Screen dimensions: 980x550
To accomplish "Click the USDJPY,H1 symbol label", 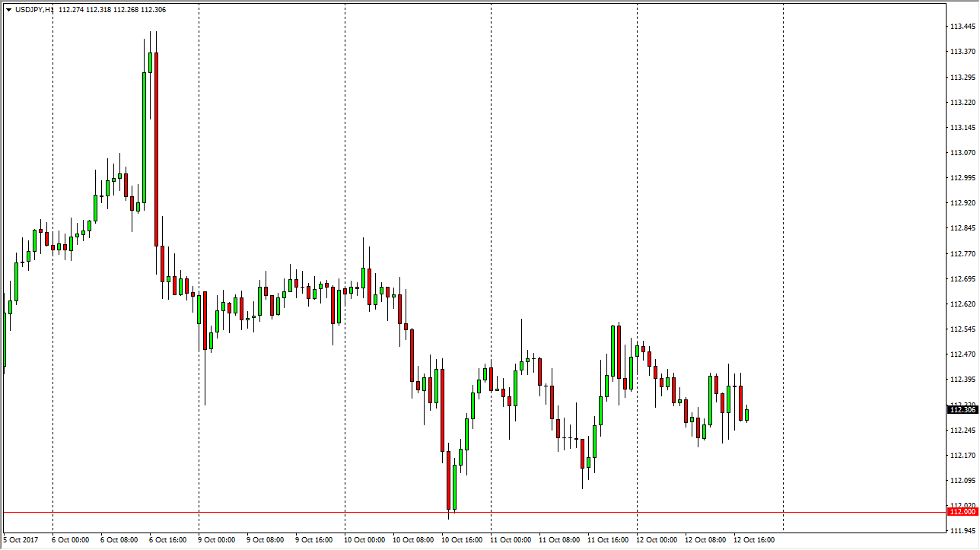I will point(34,10).
